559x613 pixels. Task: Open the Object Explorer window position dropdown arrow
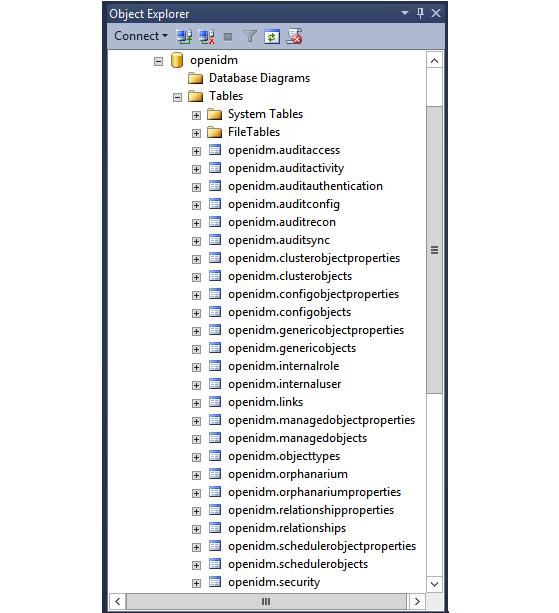[405, 13]
